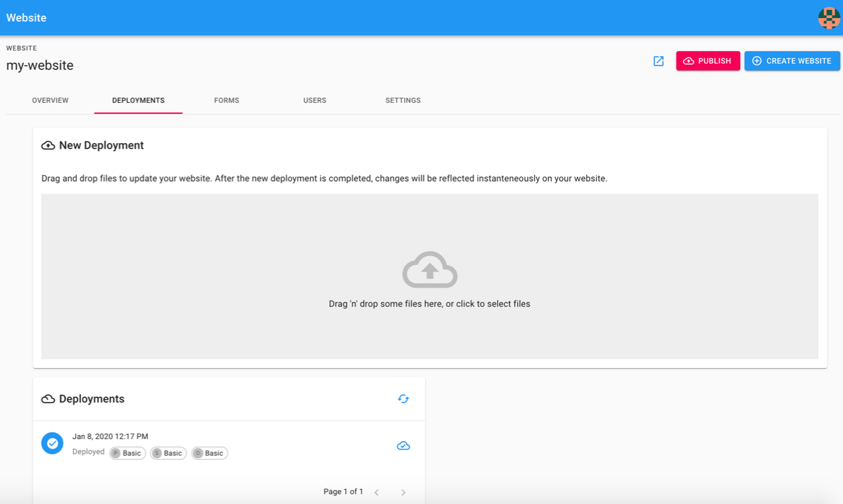
Task: Click the first Basic chip marked P
Action: (x=127, y=453)
